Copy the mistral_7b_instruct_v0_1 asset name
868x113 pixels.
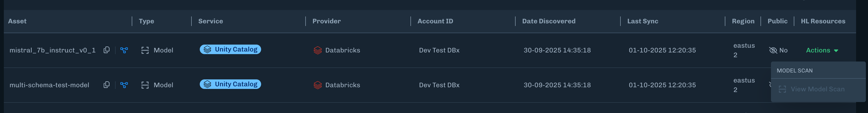(x=107, y=50)
